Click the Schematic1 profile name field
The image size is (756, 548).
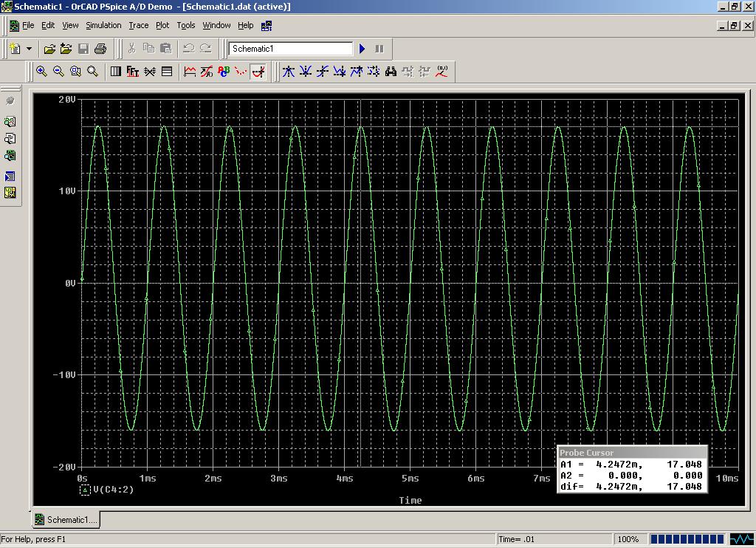[x=291, y=49]
